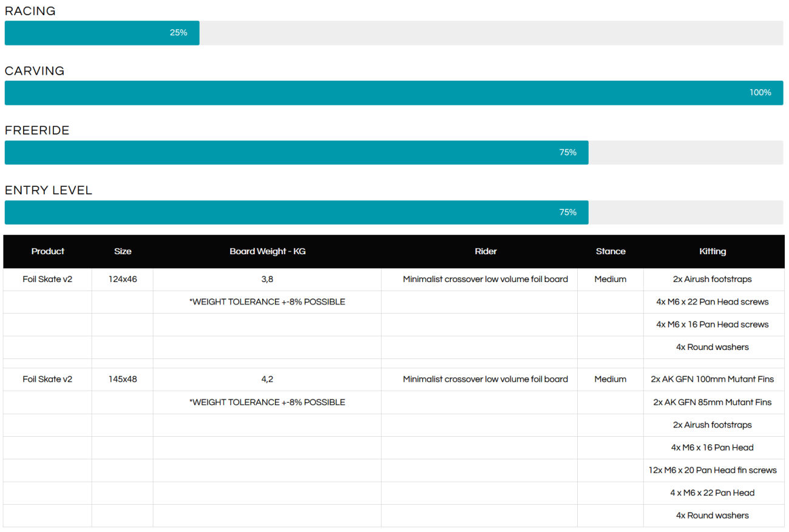Select Medium stance in the 124x46 row
Viewport: 789px width, 532px height.
pos(611,280)
